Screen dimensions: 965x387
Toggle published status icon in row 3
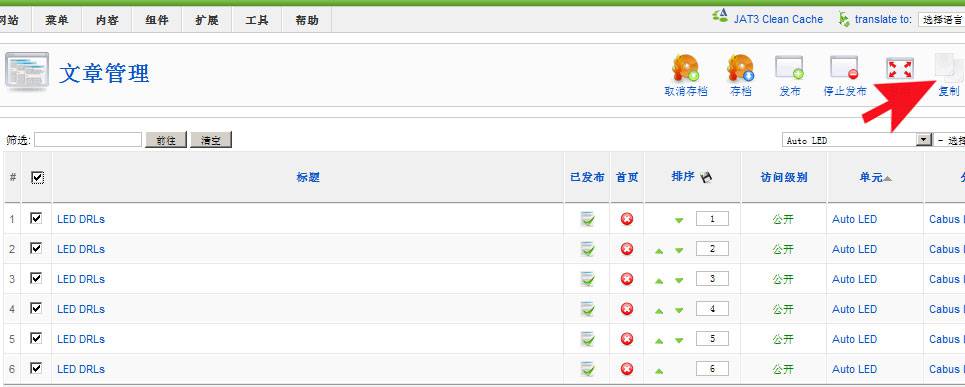(588, 279)
